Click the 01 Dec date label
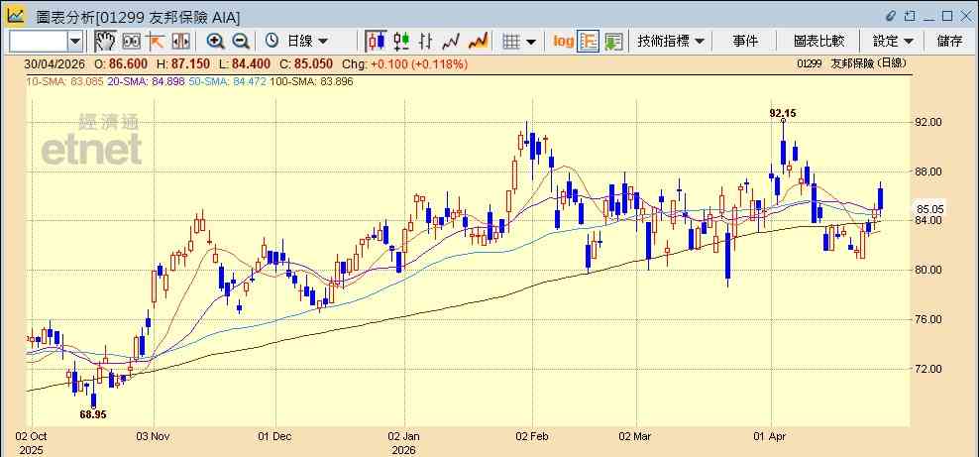Viewport: 980px width, 457px height. pyautogui.click(x=275, y=436)
